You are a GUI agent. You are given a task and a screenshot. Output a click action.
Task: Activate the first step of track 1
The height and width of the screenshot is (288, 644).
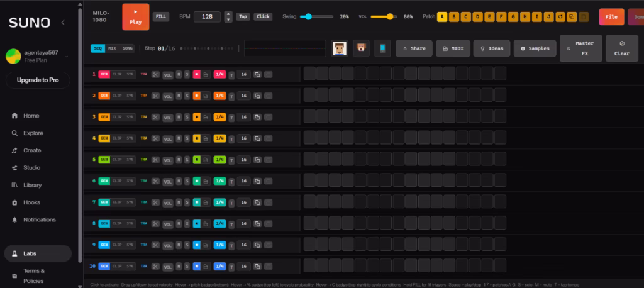coord(309,74)
